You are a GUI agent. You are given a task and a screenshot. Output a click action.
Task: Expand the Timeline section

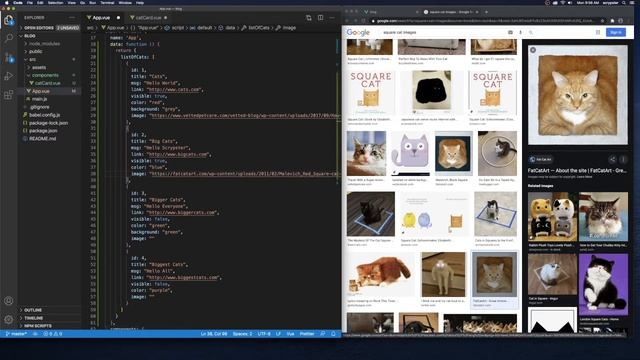point(33,318)
